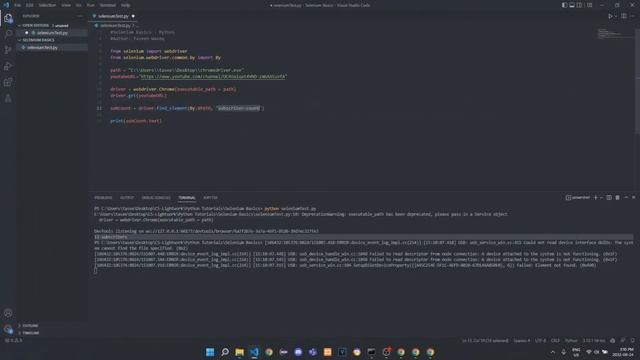This screenshot has width=640, height=360.
Task: Switch to the Output panel tab
Action: click(x=127, y=198)
